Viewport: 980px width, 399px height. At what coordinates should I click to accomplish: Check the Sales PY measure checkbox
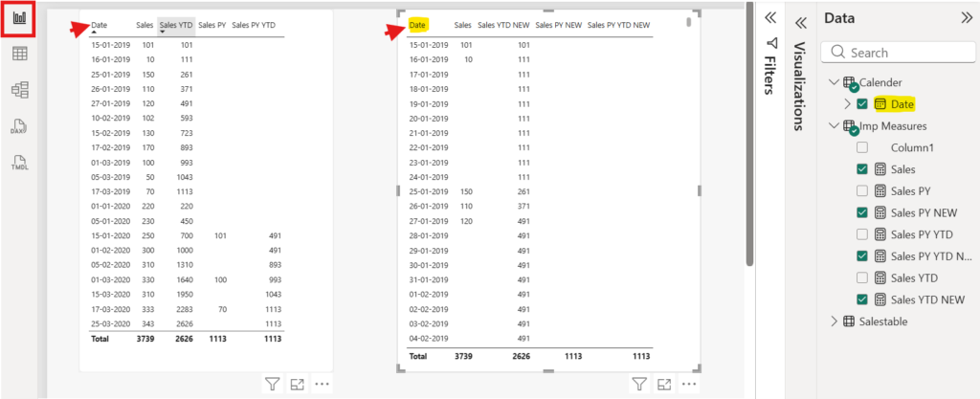[x=862, y=191]
